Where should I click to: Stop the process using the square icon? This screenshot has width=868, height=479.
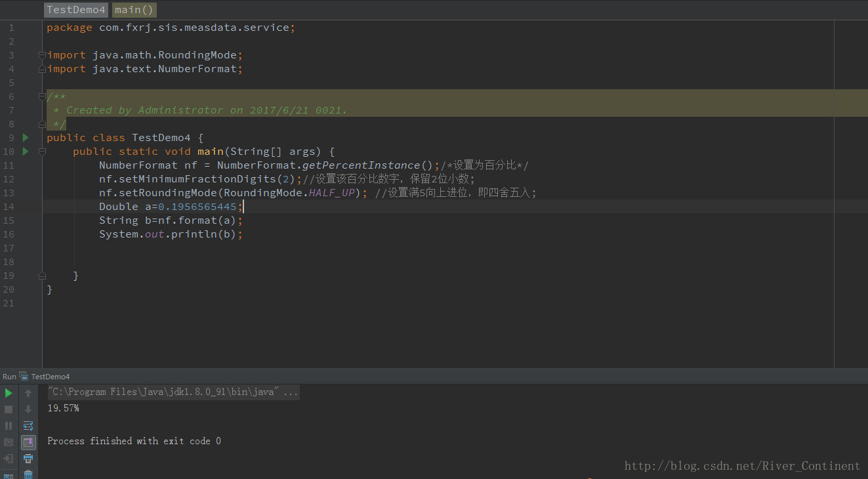click(x=9, y=409)
